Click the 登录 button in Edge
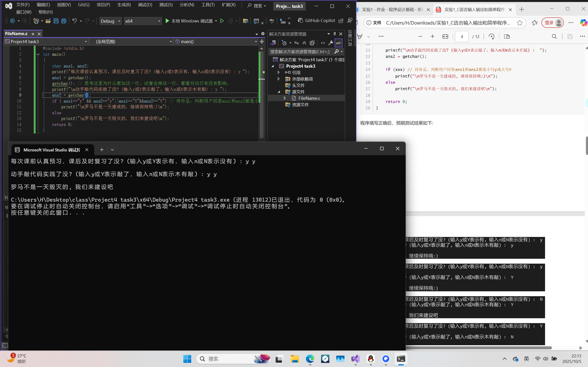The width and height of the screenshot is (588, 367). pyautogui.click(x=549, y=23)
